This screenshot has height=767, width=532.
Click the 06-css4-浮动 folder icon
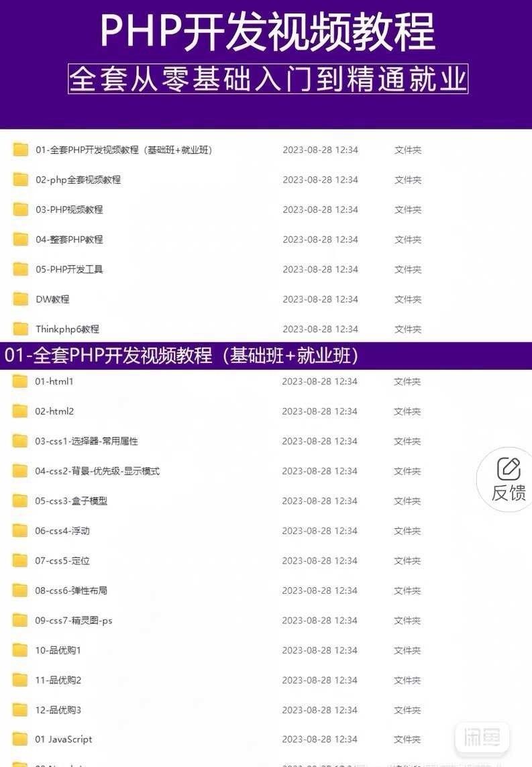point(20,531)
